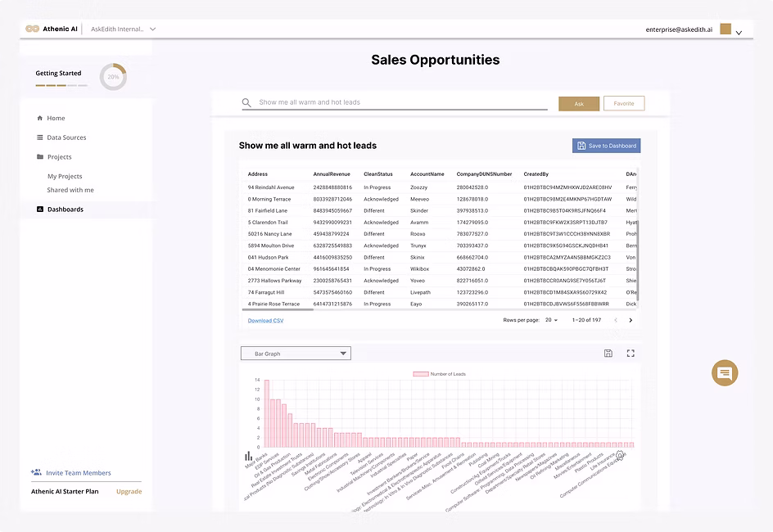
Task: Select Dashboards in the sidebar
Action: (65, 210)
